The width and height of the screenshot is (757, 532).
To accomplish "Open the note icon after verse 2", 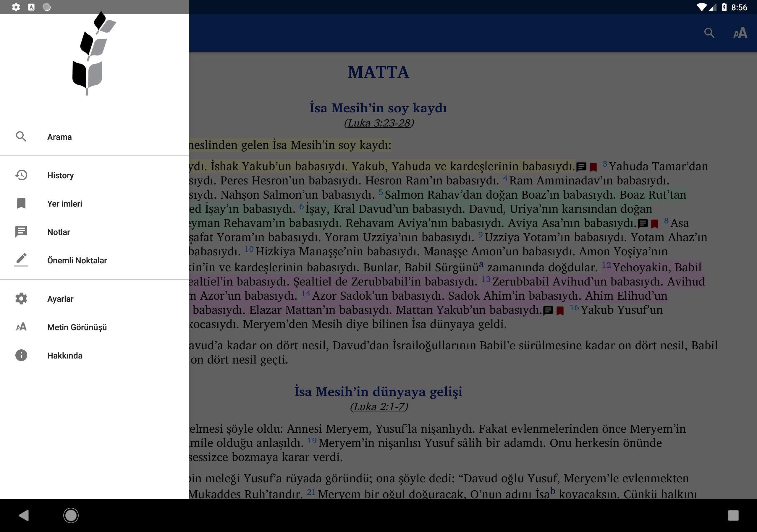I will click(x=581, y=167).
